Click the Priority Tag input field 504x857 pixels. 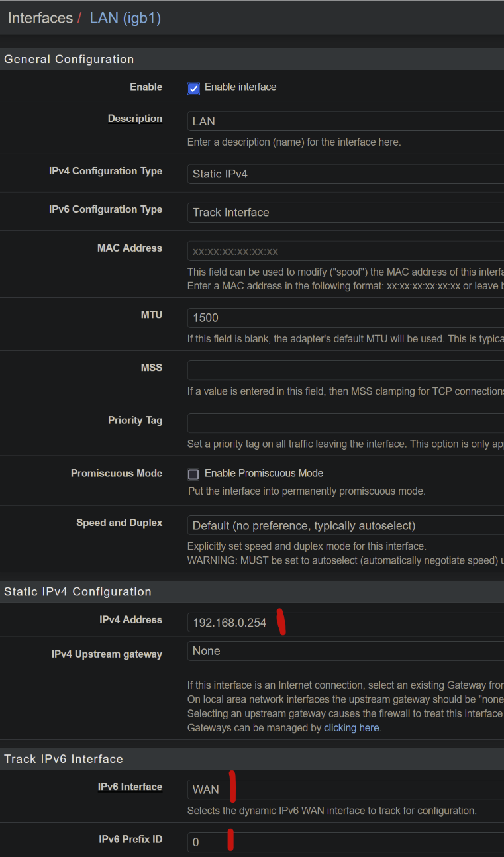point(346,423)
